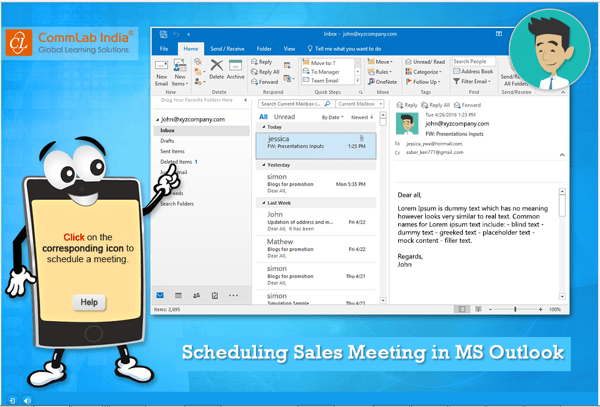This screenshot has height=407, width=600.
Task: Click the Send/Receive All Folders quick access icon
Action: click(x=163, y=34)
